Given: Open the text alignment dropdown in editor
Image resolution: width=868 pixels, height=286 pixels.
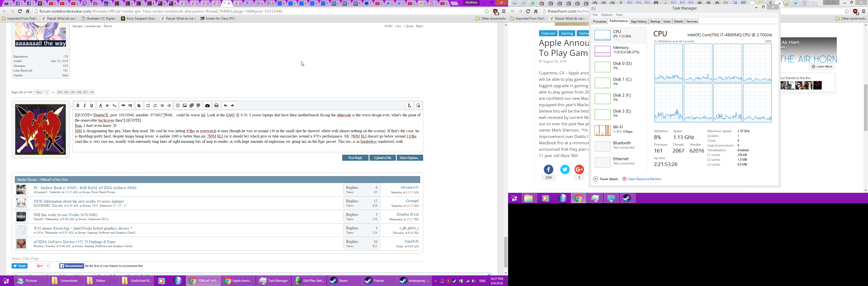Looking at the screenshot, I should click(x=139, y=106).
